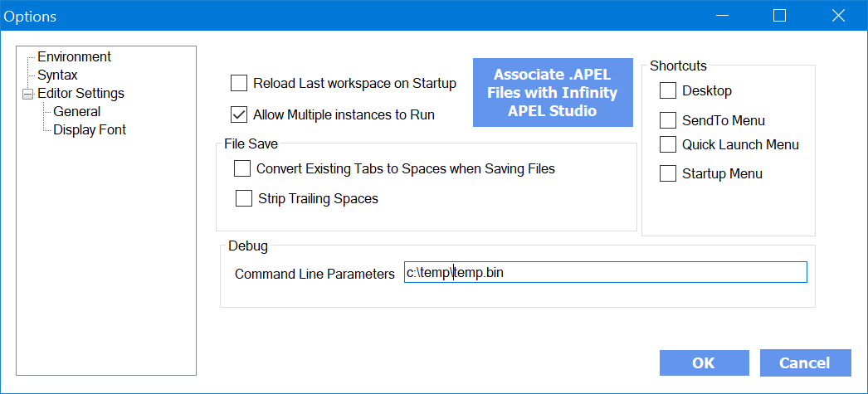Select Environment in the options tree
The width and height of the screenshot is (868, 394).
click(x=74, y=57)
